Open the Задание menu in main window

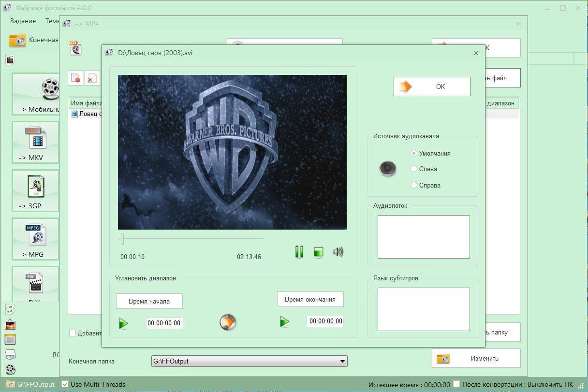23,21
